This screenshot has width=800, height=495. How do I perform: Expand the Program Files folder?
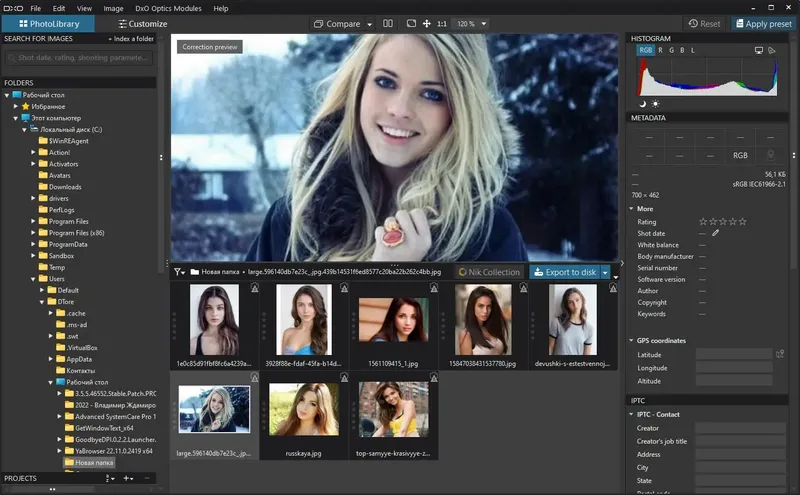tap(33, 221)
